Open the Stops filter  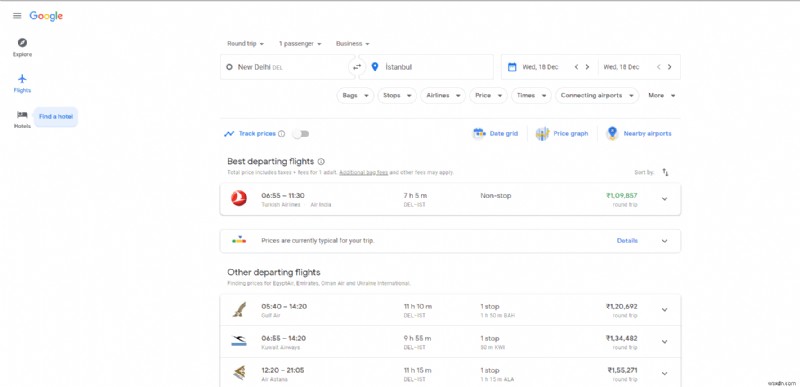397,95
